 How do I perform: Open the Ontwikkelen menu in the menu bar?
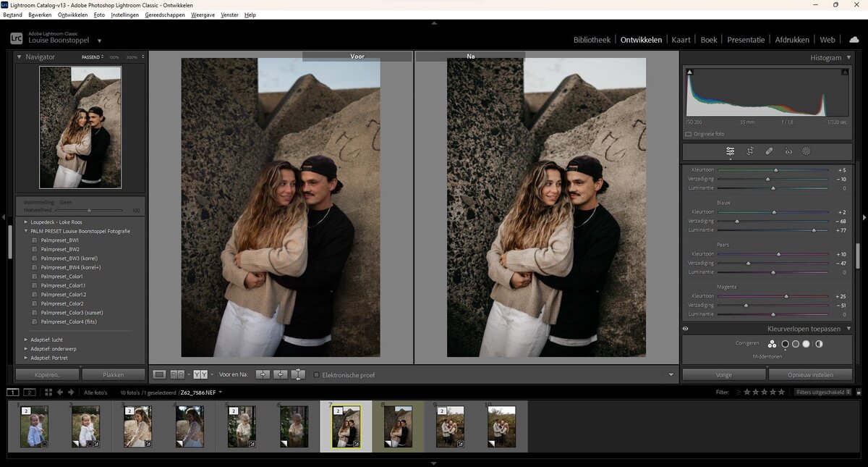coord(72,14)
